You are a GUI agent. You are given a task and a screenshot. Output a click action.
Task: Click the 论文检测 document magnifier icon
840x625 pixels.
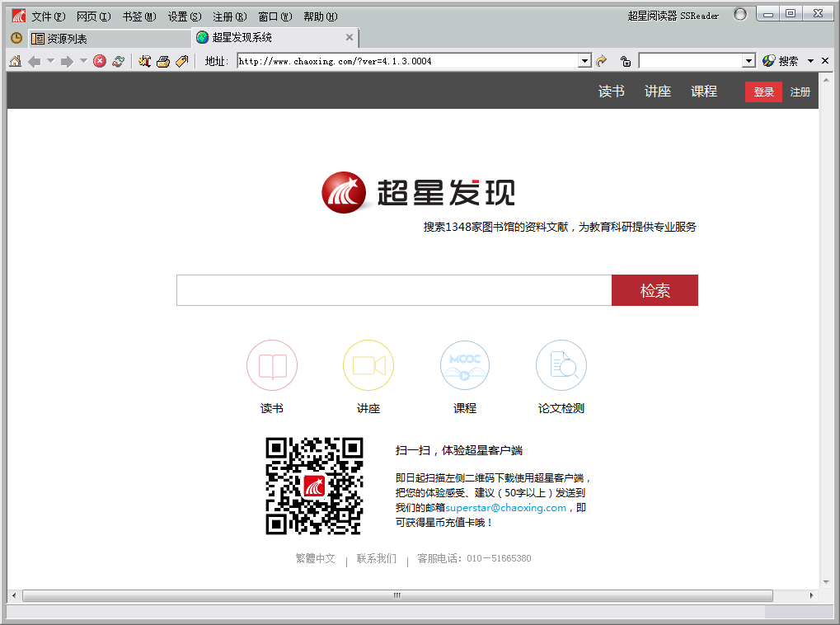pos(561,365)
